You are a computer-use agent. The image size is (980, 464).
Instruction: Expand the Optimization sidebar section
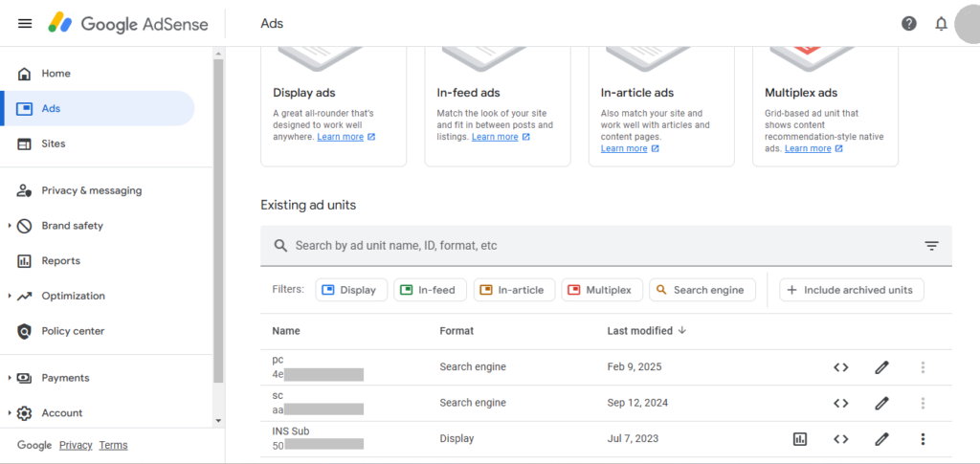pos(10,296)
